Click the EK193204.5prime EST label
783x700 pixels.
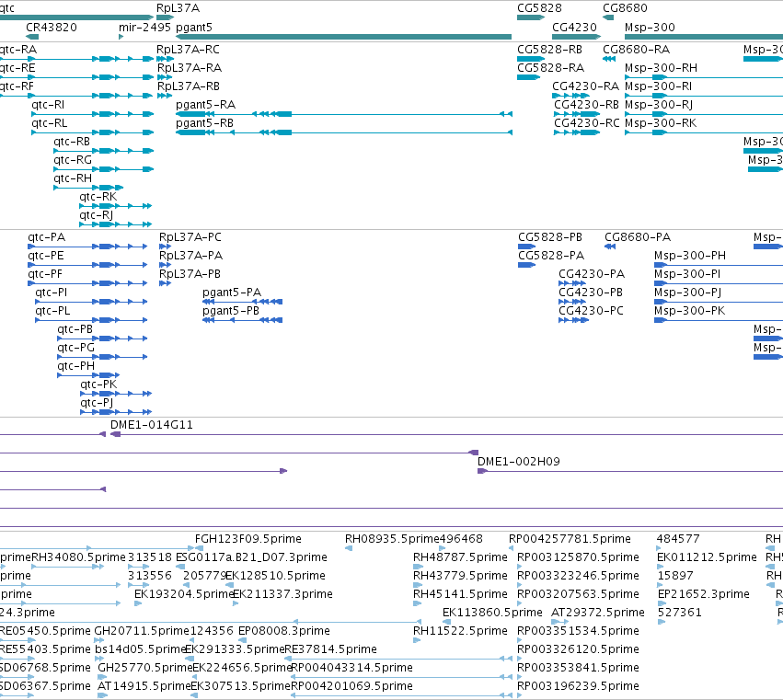pyautogui.click(x=184, y=594)
